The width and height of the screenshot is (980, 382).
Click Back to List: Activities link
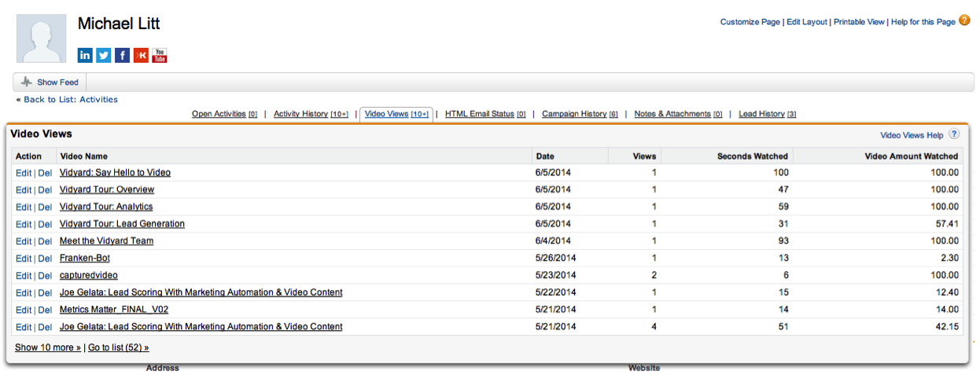point(67,100)
